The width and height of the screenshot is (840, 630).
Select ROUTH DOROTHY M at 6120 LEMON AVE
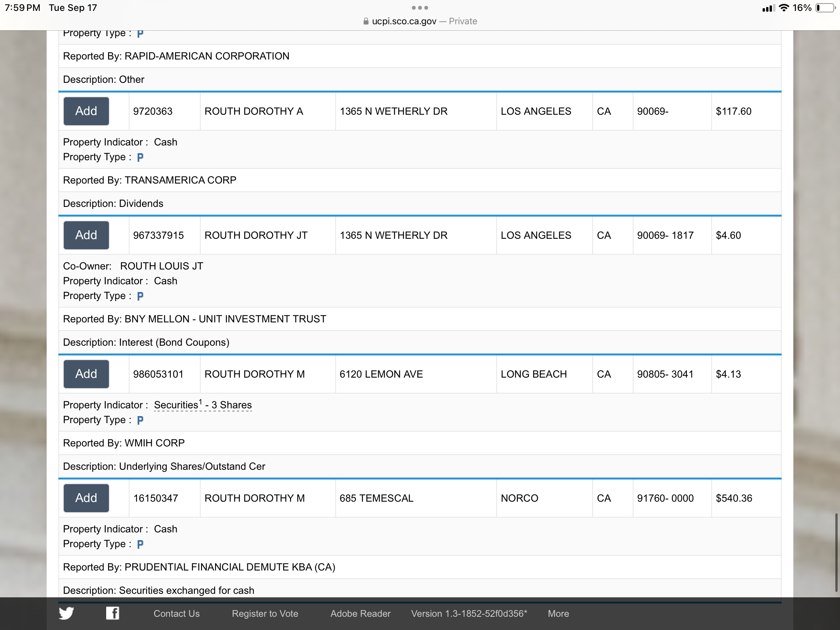point(255,374)
